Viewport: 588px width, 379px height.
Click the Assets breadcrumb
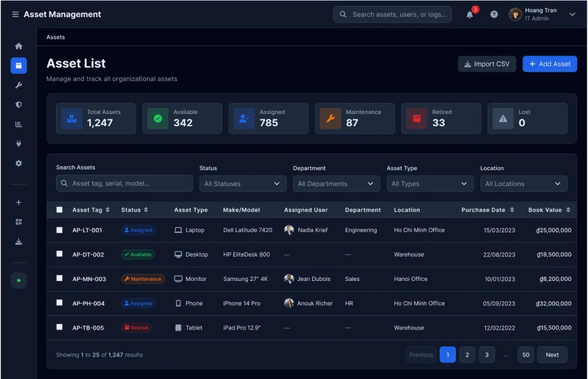[55, 37]
